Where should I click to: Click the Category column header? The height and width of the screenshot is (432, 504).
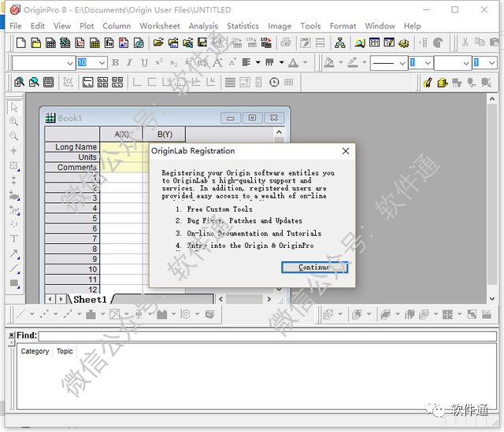(35, 351)
